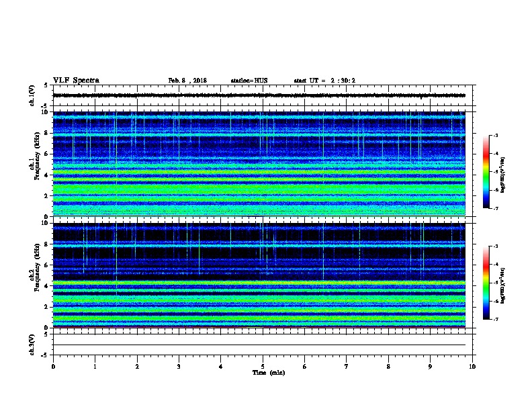This screenshot has height=411, width=532.
Task: Click time axis tick label "3"
Action: coord(179,366)
